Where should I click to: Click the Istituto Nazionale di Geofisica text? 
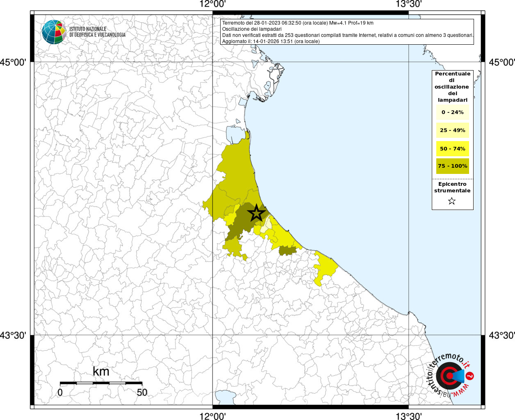click(97, 32)
